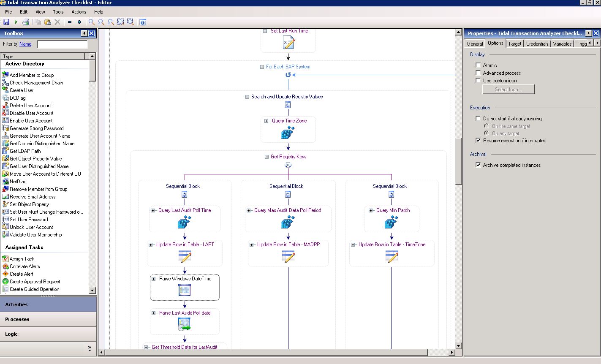This screenshot has height=364, width=601.
Task: Open the Toolbox options chevron at bottom
Action: [90, 348]
